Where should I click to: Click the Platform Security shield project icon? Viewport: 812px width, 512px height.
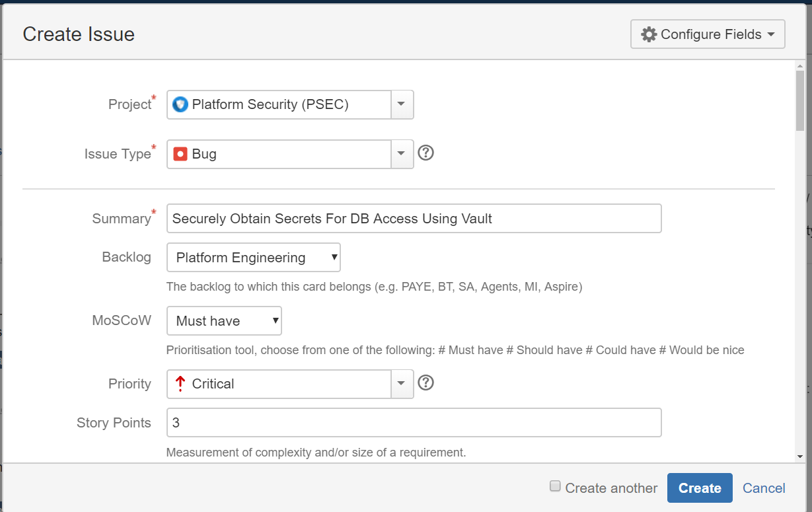(x=180, y=104)
